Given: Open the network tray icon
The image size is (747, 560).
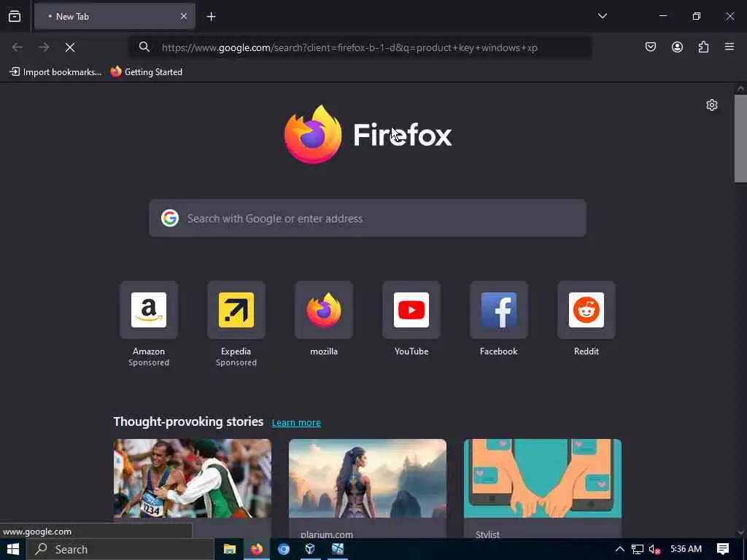Looking at the screenshot, I should click(x=638, y=549).
